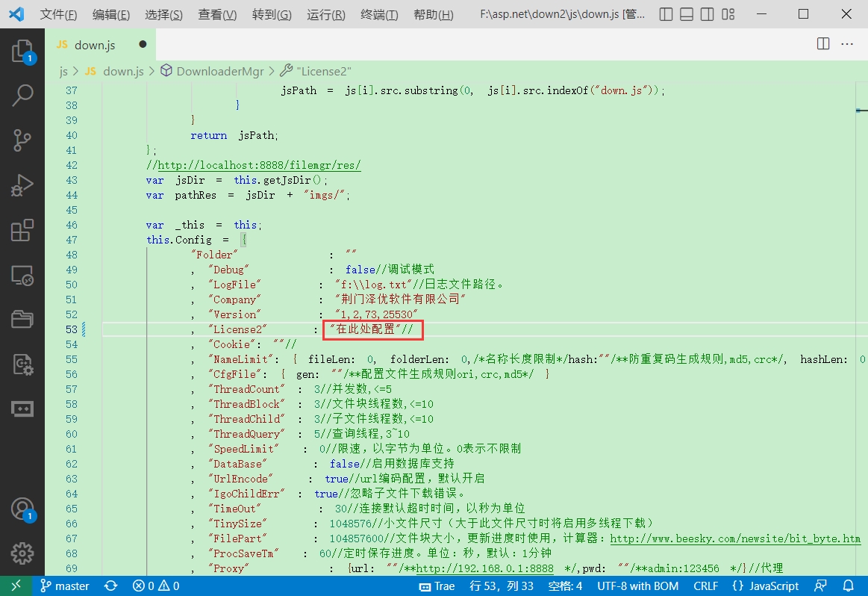Click the "荆门泽优软件有限公司" string
Image resolution: width=868 pixels, height=596 pixels.
click(400, 299)
